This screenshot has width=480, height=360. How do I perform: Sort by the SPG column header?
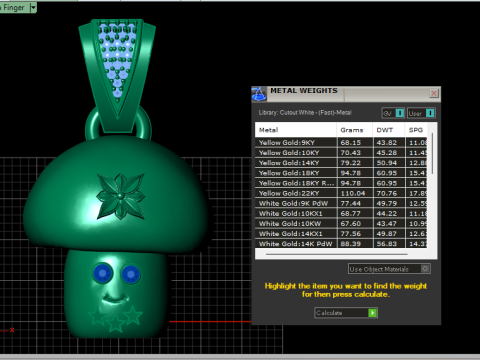(416, 130)
